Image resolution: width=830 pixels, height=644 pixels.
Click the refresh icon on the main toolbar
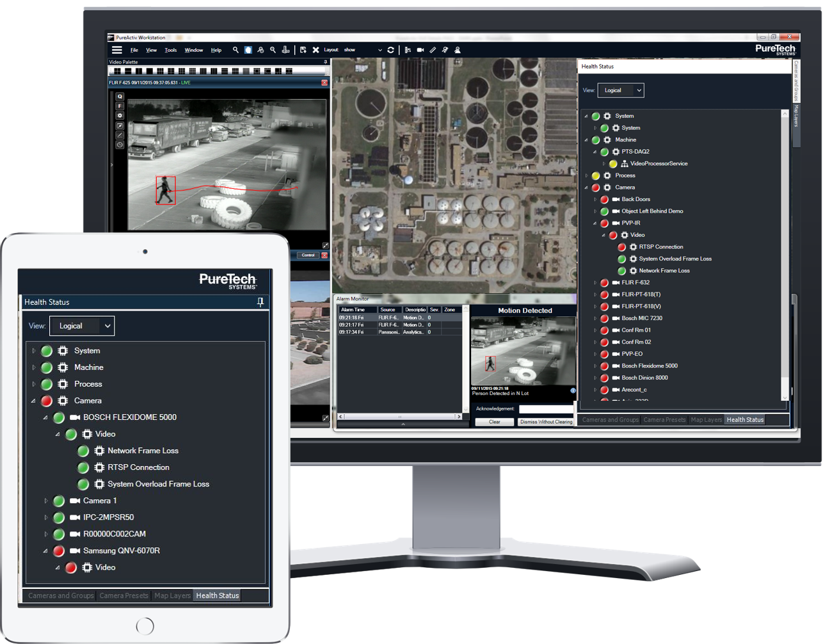click(390, 50)
